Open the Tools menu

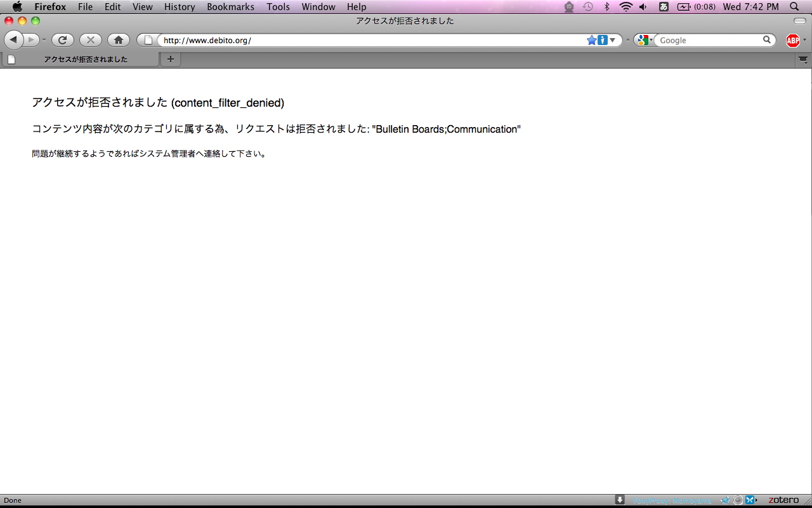(x=278, y=7)
